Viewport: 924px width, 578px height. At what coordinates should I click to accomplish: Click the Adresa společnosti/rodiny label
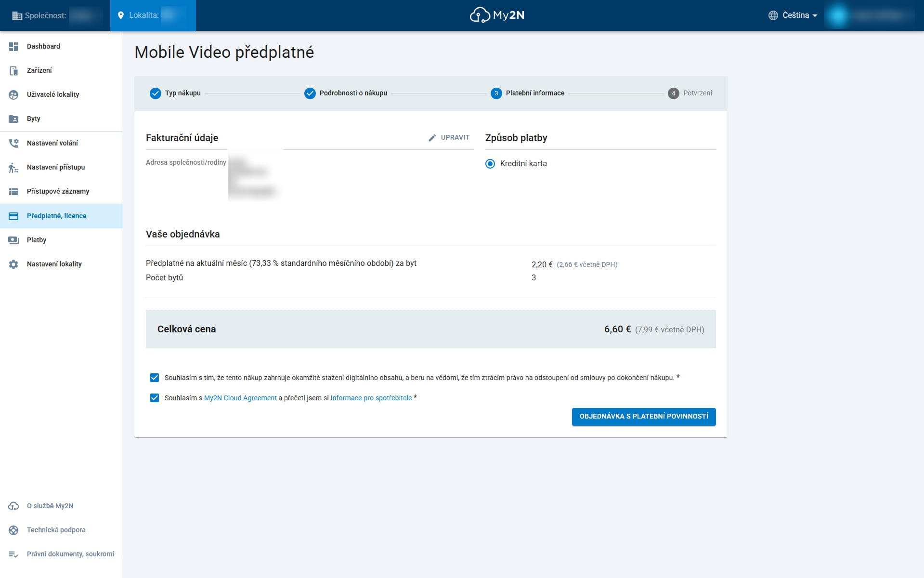click(x=186, y=162)
